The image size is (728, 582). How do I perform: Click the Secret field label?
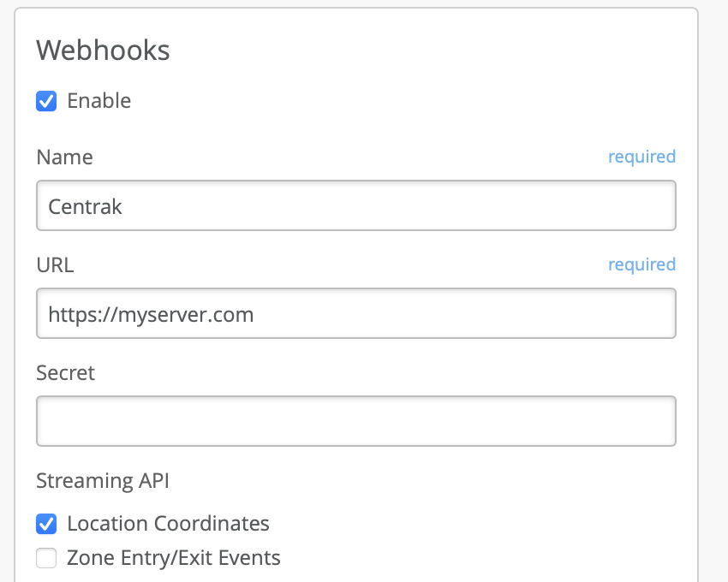pyautogui.click(x=65, y=373)
